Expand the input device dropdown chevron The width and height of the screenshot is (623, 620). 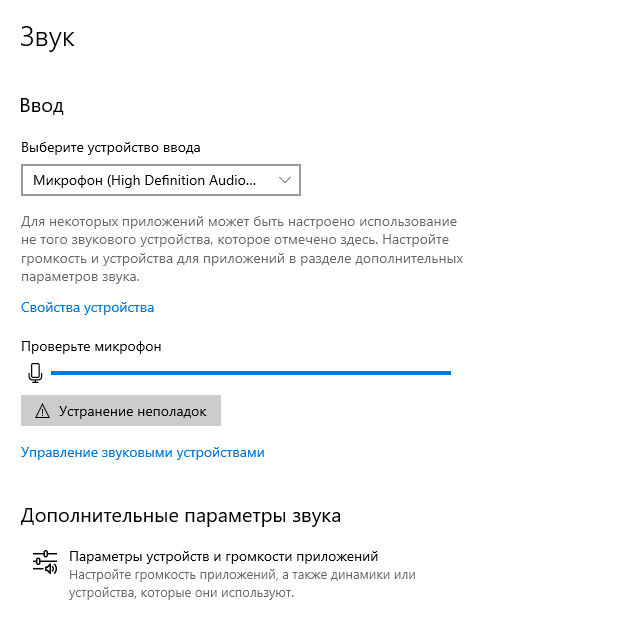(x=285, y=180)
